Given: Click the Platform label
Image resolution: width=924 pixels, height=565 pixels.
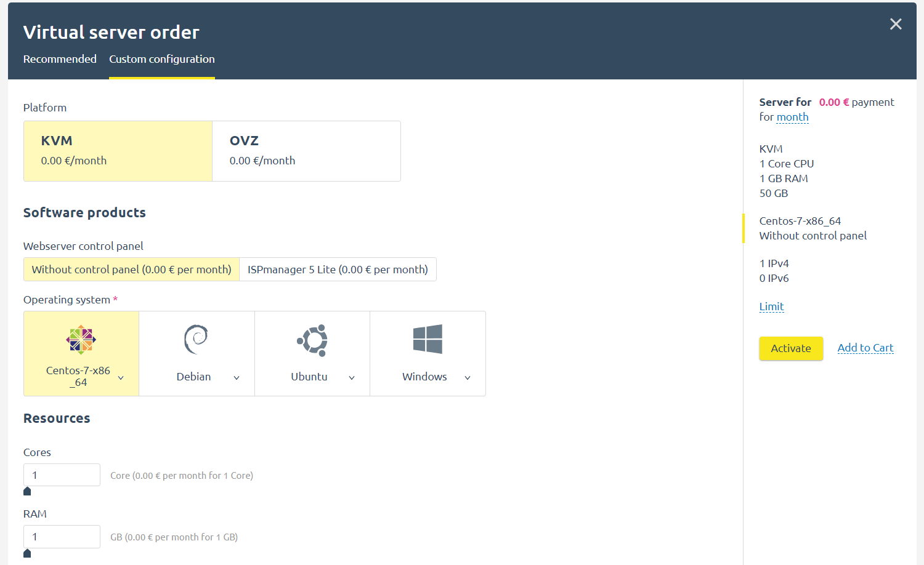Looking at the screenshot, I should pyautogui.click(x=45, y=108).
